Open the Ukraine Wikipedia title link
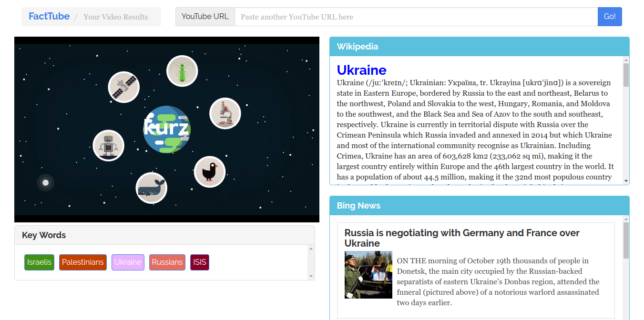Viewport: 644px width, 320px height. point(361,70)
